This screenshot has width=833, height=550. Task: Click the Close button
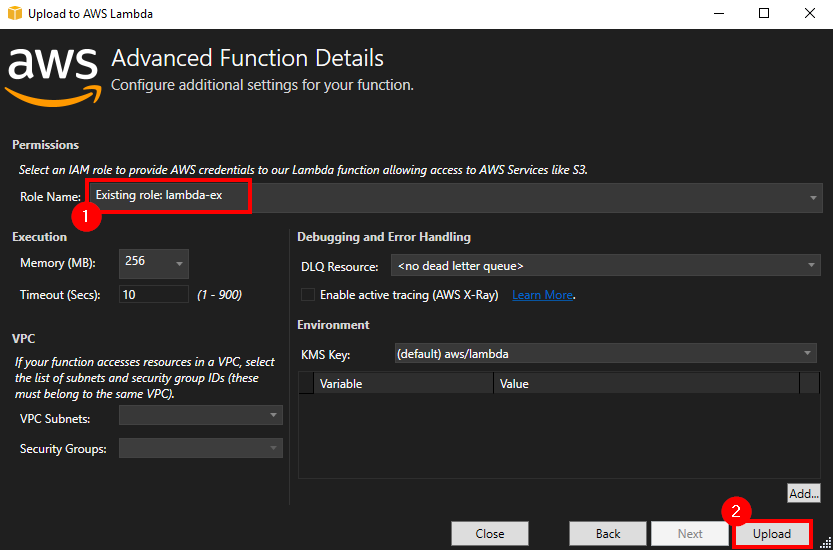click(490, 534)
